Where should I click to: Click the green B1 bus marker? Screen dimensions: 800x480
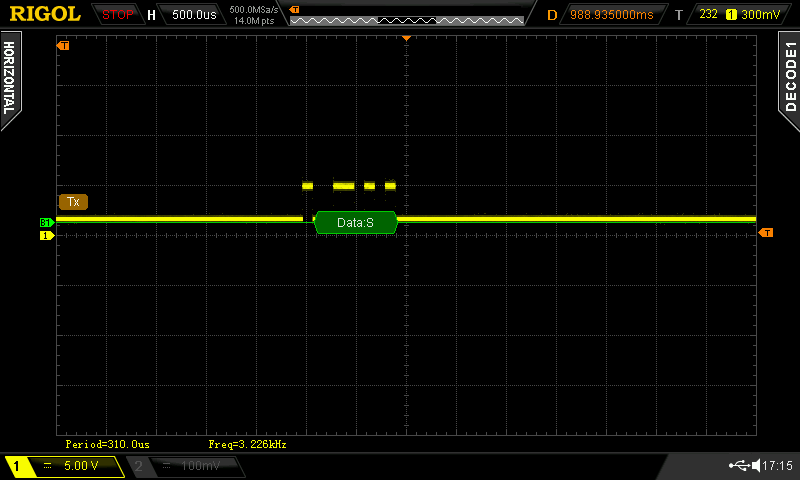click(x=46, y=222)
